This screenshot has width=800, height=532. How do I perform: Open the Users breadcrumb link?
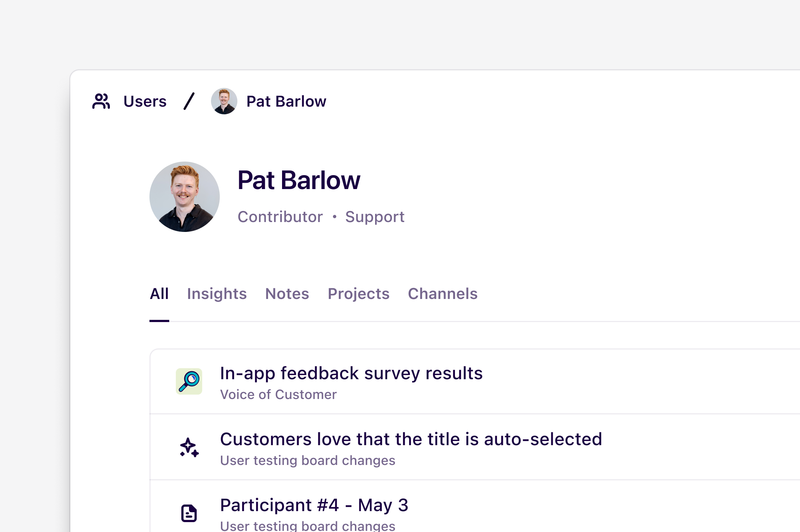[x=145, y=101]
